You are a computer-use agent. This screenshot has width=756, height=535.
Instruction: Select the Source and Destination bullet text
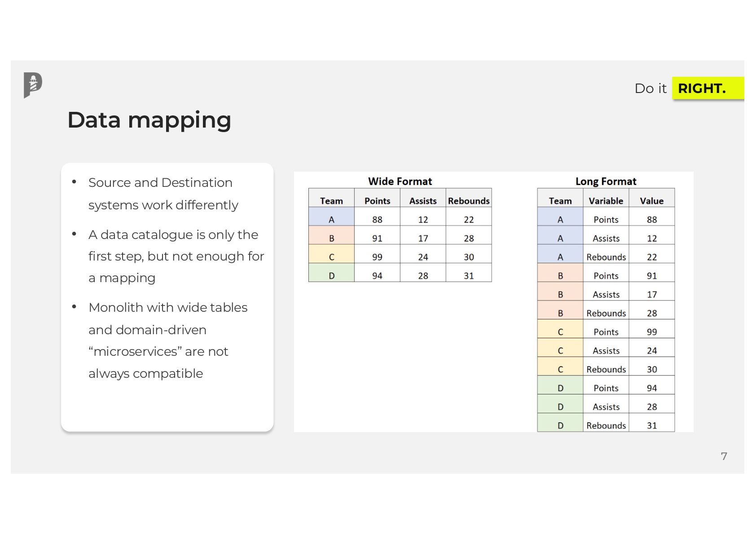pos(163,194)
